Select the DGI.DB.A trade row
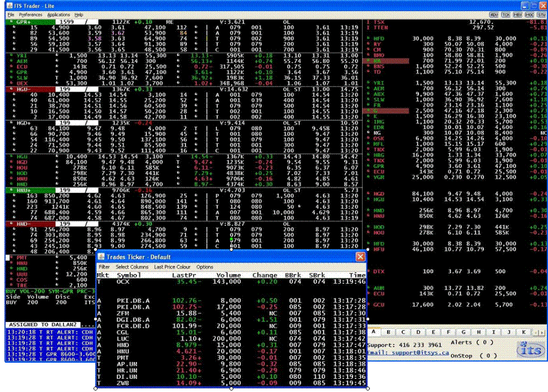548x392 pixels. (x=232, y=319)
